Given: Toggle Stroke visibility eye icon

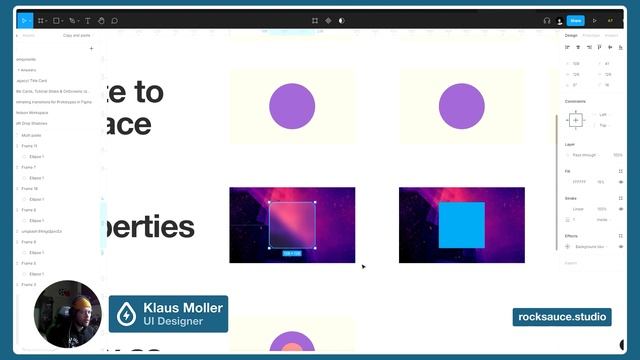Looking at the screenshot, I should [620, 209].
